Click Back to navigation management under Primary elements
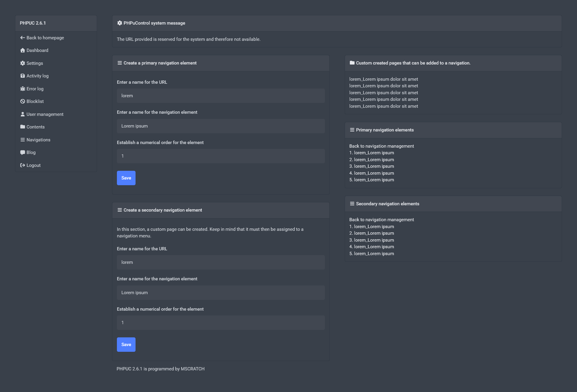 381,146
